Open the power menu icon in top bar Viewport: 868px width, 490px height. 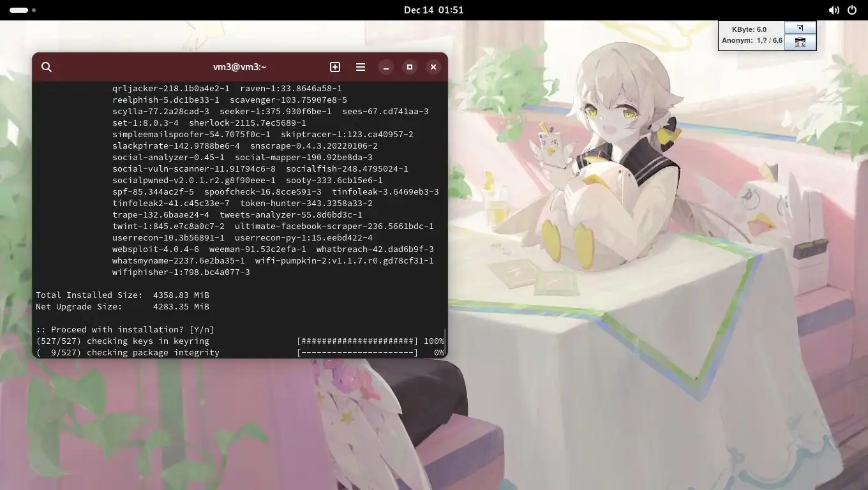[852, 10]
